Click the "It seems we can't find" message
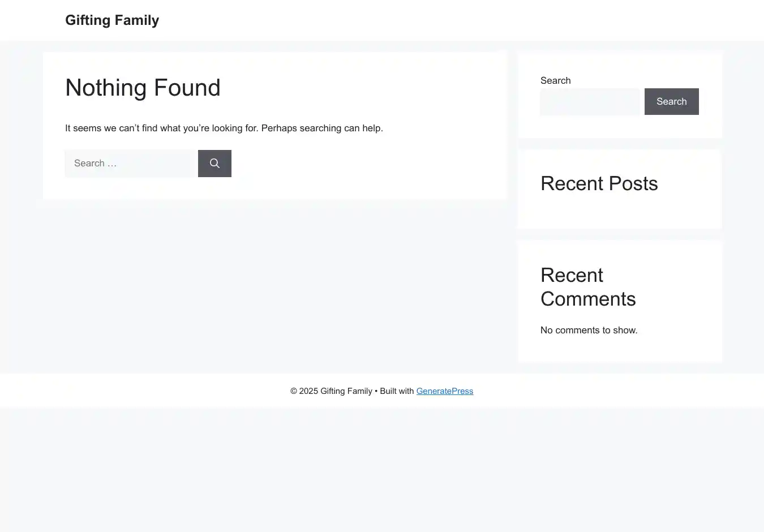764x532 pixels. (161, 128)
